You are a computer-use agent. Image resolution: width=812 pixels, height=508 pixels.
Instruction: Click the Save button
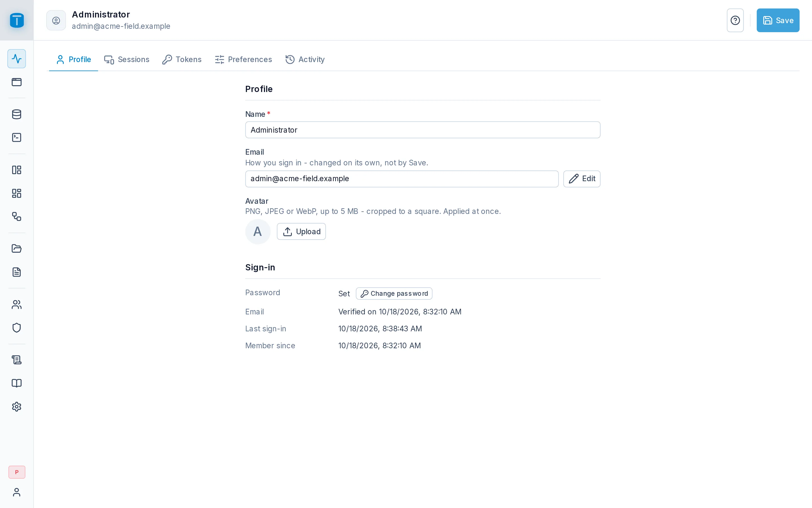click(x=778, y=21)
